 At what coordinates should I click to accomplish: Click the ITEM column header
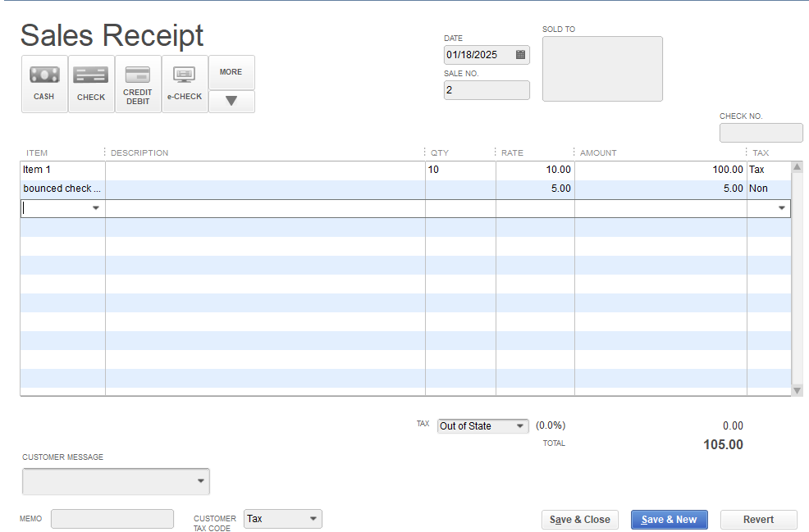37,153
